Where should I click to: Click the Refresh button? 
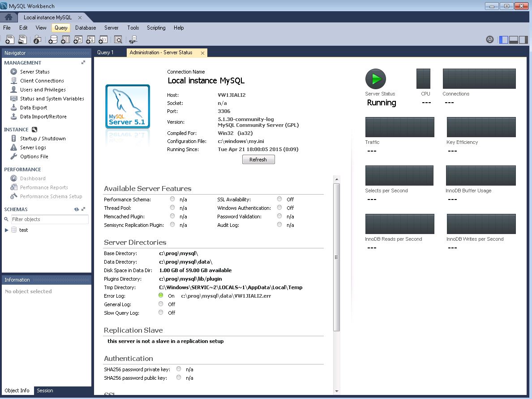pos(258,160)
